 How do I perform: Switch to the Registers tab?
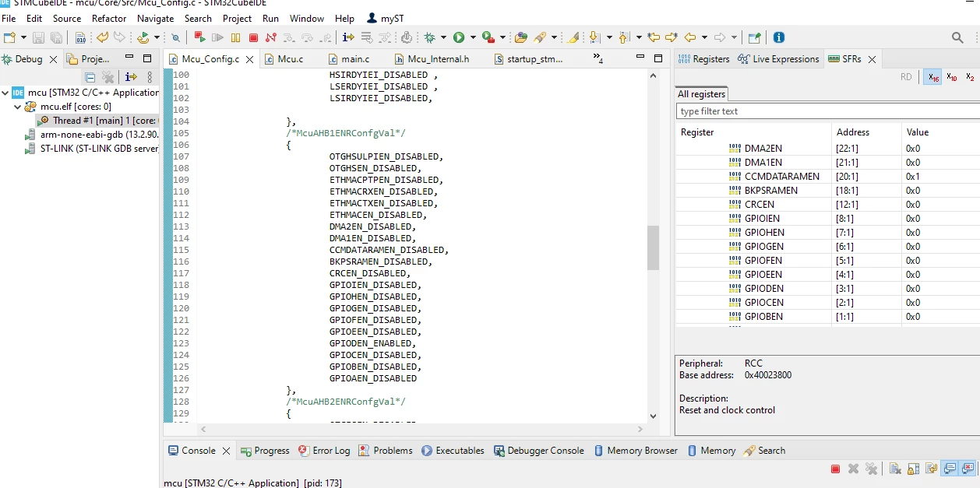[703, 59]
